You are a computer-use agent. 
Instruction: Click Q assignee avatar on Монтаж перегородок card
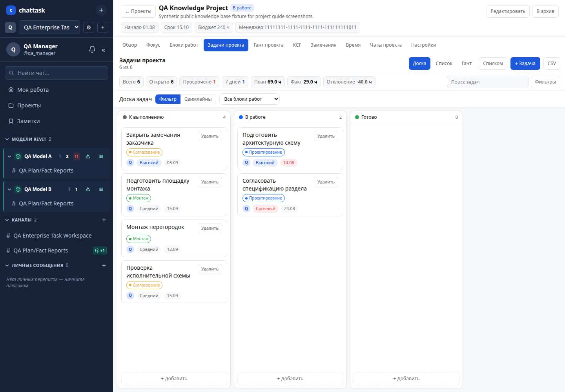click(x=131, y=249)
